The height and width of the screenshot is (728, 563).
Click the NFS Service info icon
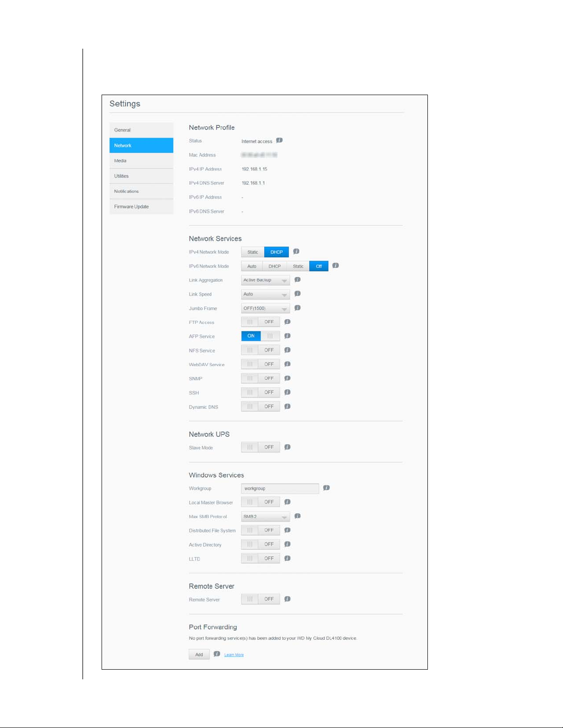tap(287, 350)
